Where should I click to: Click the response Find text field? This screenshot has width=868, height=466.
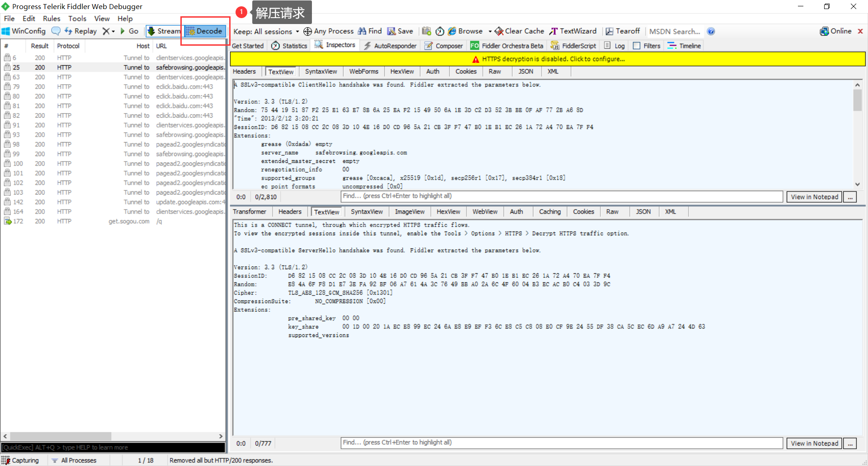coord(561,442)
